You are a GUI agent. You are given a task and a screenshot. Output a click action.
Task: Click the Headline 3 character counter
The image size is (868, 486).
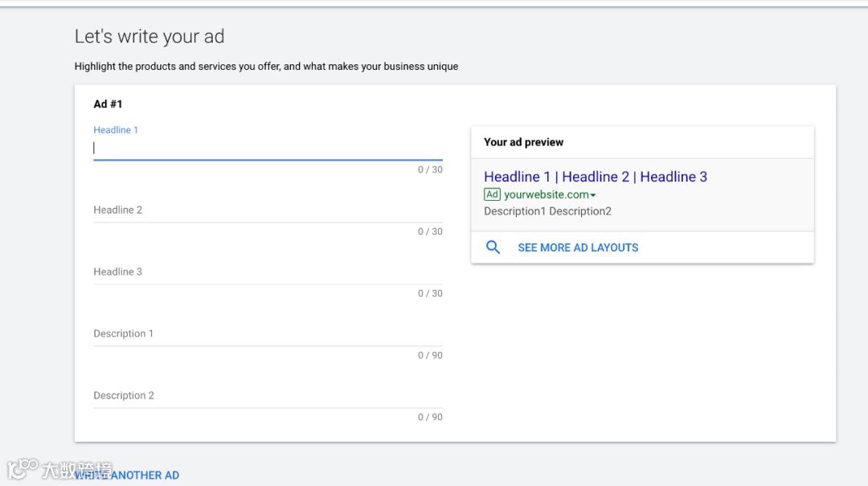[x=430, y=293]
